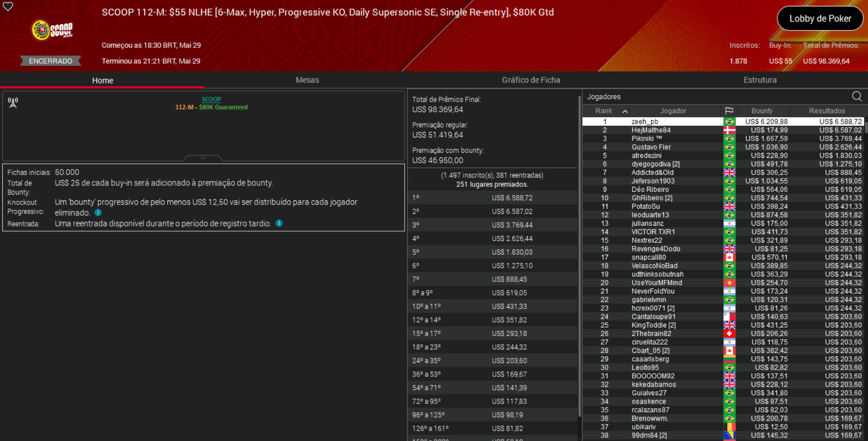868x441 pixels.
Task: Click info icon beside 'eliminado.'
Action: click(x=98, y=213)
